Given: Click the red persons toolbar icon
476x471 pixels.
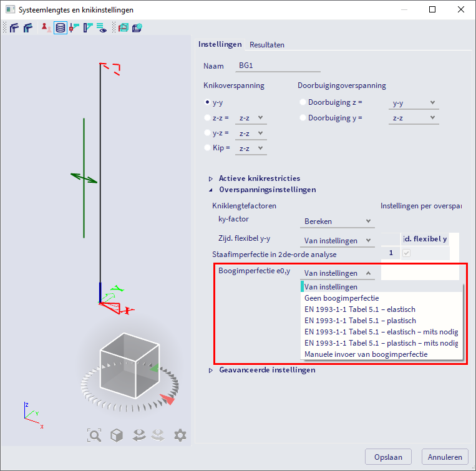Looking at the screenshot, I should pyautogui.click(x=46, y=28).
